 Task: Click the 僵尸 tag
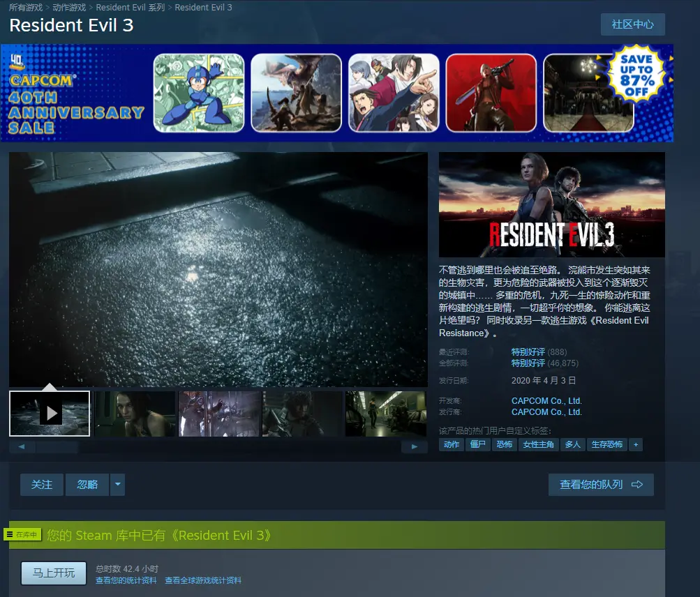click(477, 444)
